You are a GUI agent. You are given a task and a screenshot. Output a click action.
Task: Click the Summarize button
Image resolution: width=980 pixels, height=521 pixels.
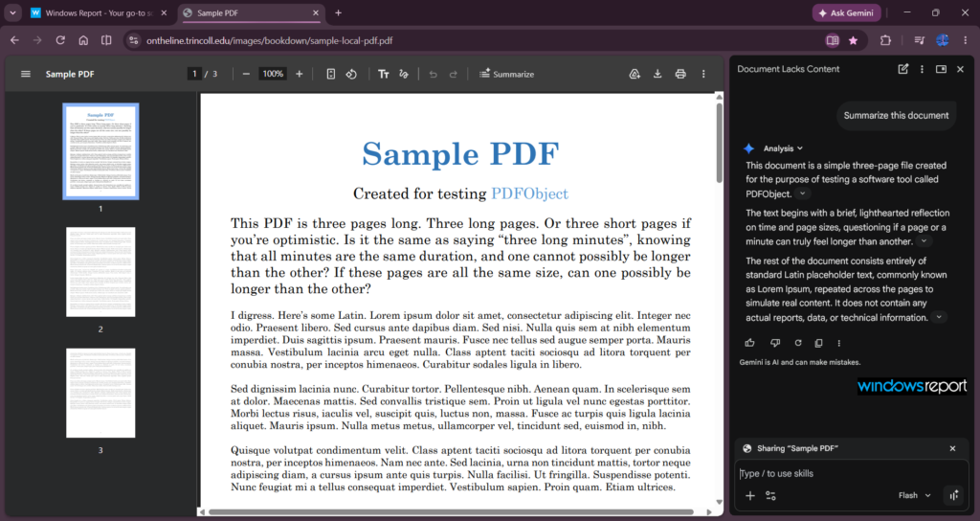point(507,74)
